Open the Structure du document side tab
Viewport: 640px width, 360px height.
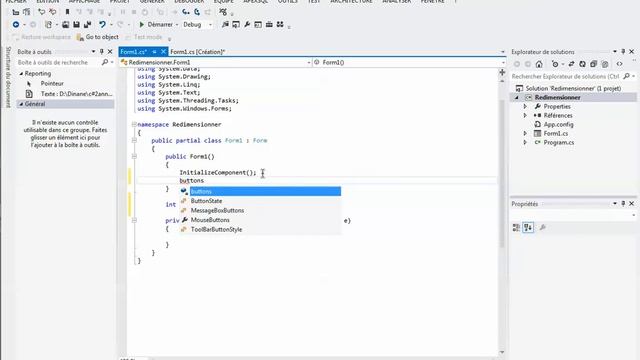(x=8, y=77)
